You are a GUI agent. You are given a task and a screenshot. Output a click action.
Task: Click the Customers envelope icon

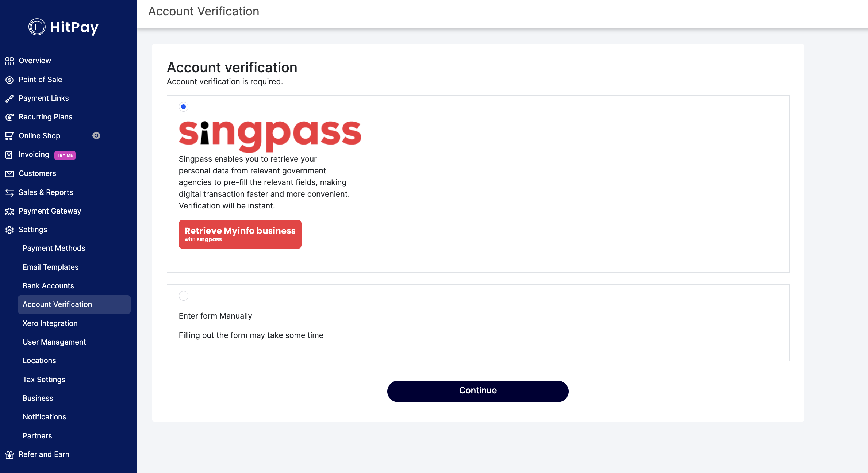[x=9, y=174]
